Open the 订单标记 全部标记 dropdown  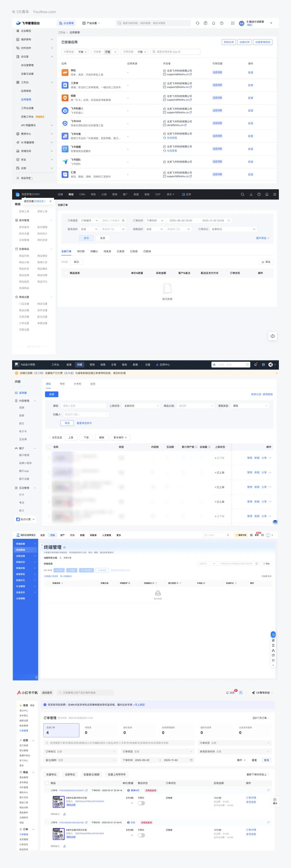tap(233, 229)
